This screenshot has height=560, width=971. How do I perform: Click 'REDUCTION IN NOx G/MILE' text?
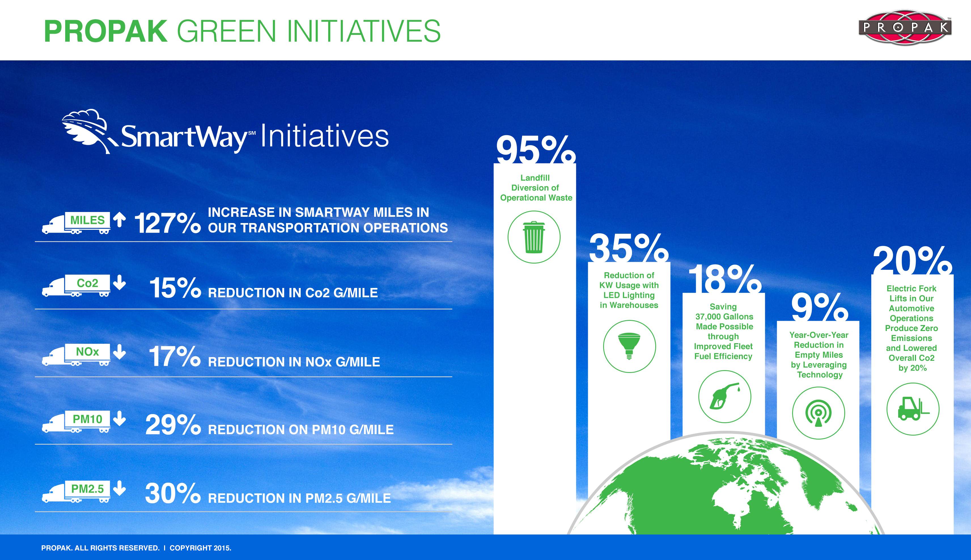click(x=294, y=362)
